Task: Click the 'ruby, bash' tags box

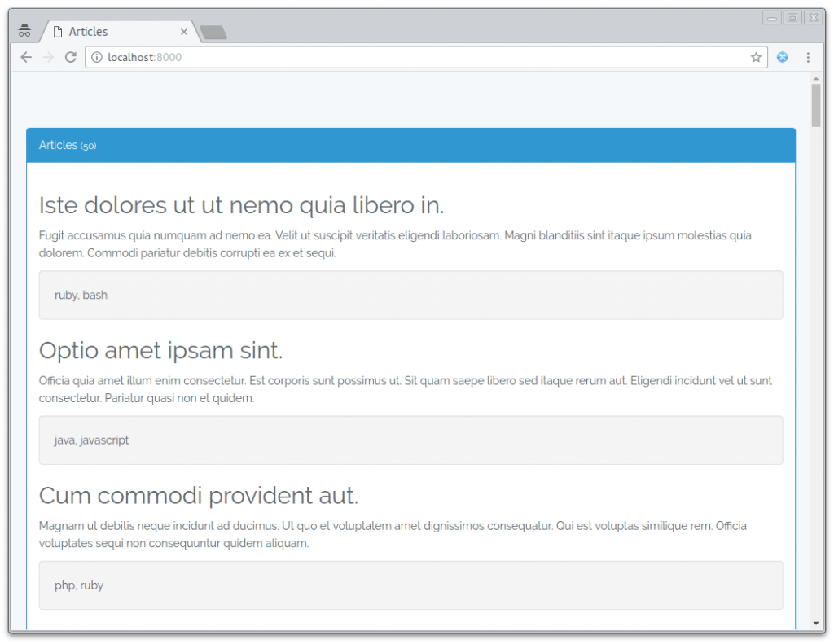Action: click(x=410, y=296)
